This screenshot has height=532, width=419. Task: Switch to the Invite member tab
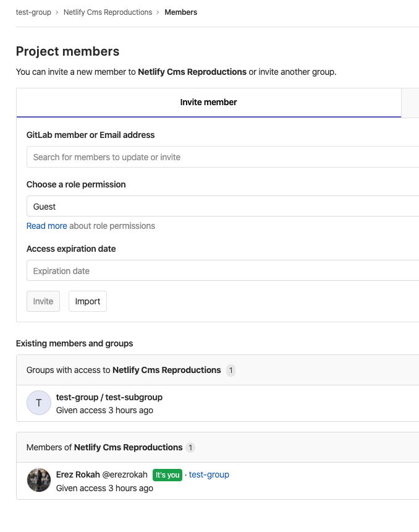click(x=208, y=103)
